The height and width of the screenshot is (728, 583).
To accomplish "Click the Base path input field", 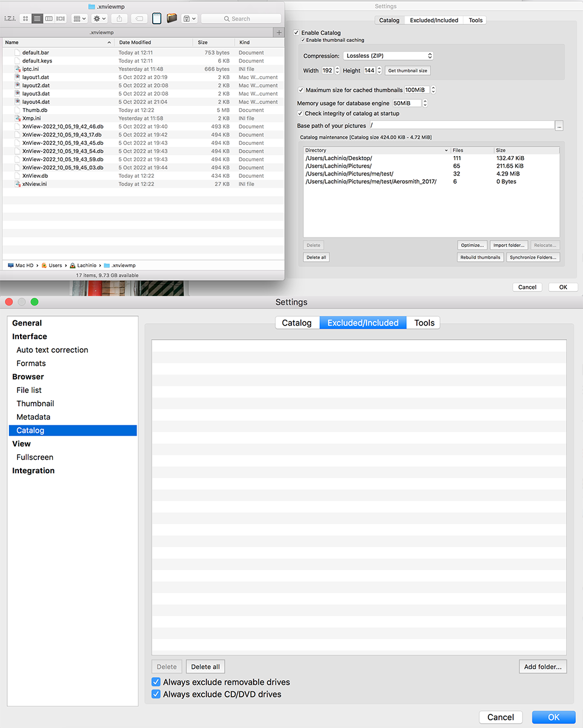I will (462, 125).
